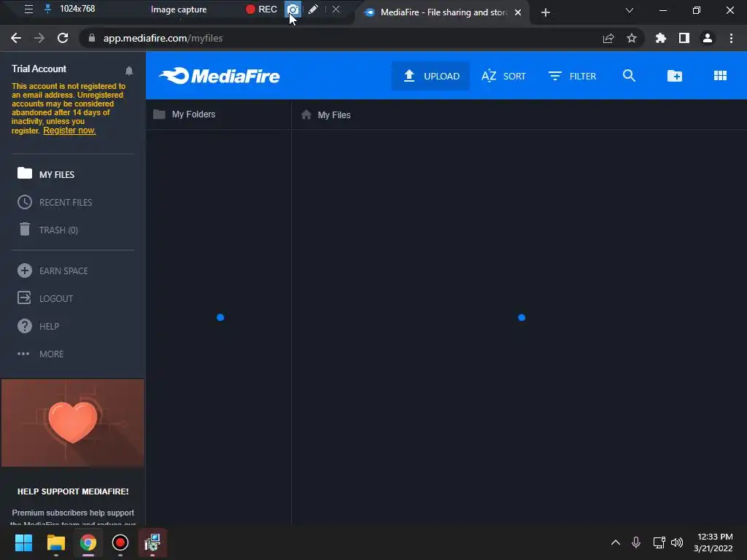This screenshot has height=560, width=747.
Task: Open browser extensions puzzle icon
Action: tap(661, 38)
